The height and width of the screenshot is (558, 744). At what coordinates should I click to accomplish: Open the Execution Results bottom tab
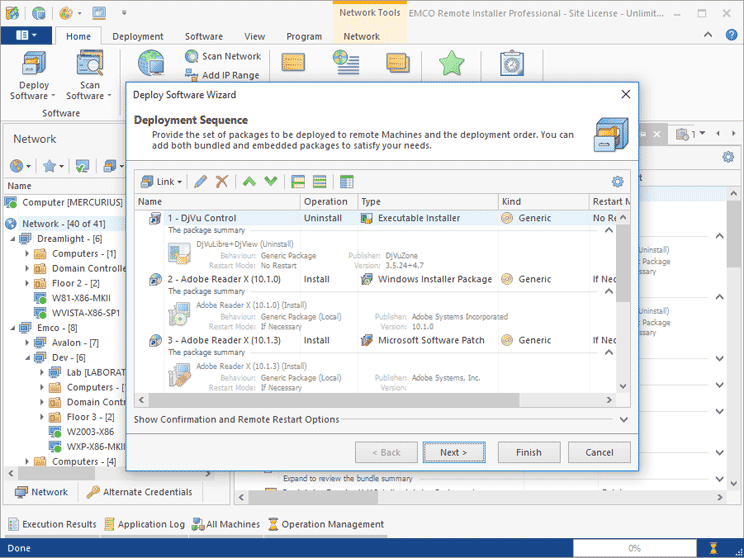coord(53,524)
